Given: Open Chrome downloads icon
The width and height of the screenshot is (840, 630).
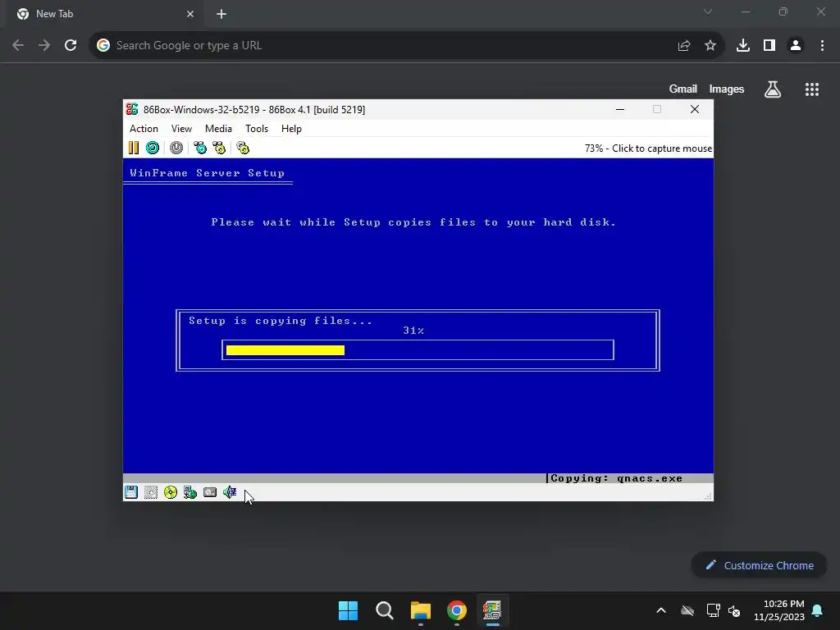Looking at the screenshot, I should pyautogui.click(x=743, y=46).
